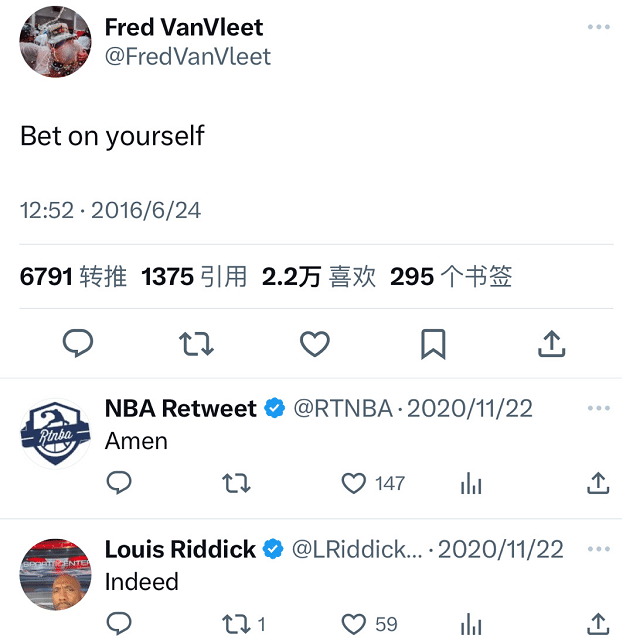This screenshot has width=622, height=639.
Task: Retweet Louis Riddick's "Indeed" reply
Action: tap(236, 624)
